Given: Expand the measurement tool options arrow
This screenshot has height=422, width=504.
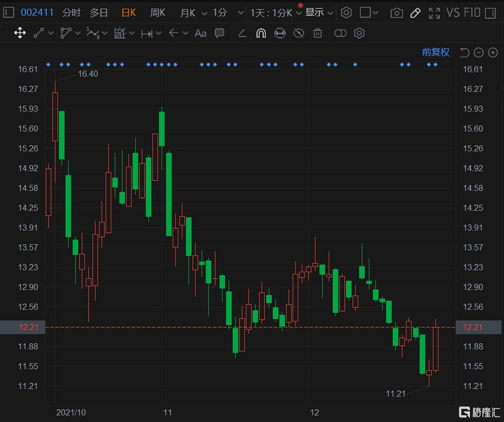Looking at the screenshot, I should [x=159, y=33].
